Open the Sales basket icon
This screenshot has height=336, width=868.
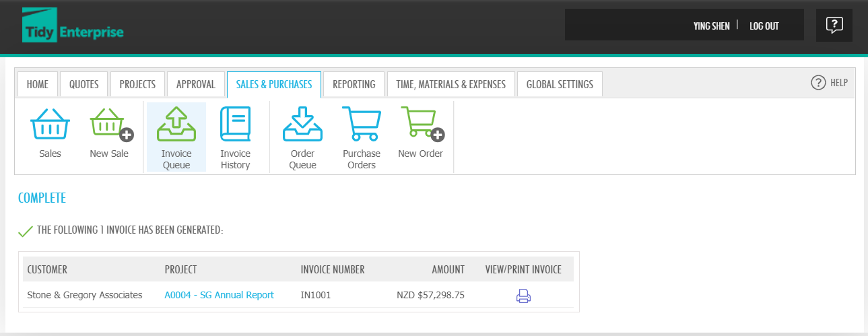coord(50,135)
